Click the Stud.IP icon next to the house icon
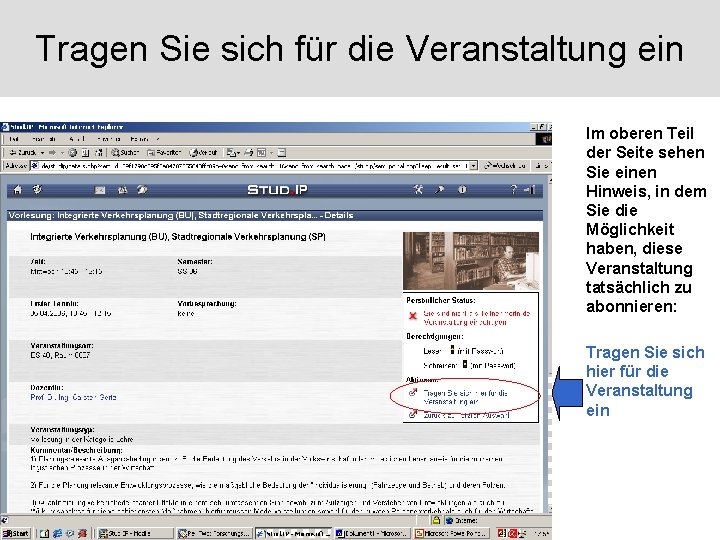 [38, 190]
